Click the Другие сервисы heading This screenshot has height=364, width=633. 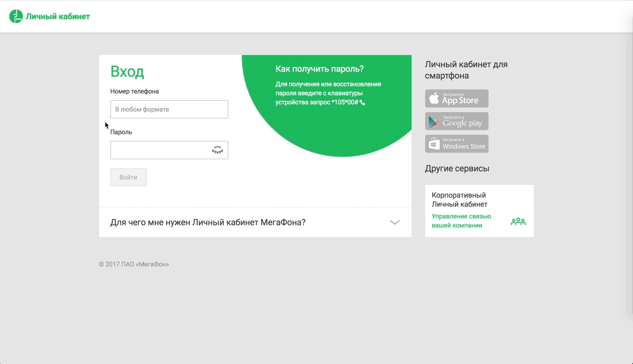coord(457,168)
